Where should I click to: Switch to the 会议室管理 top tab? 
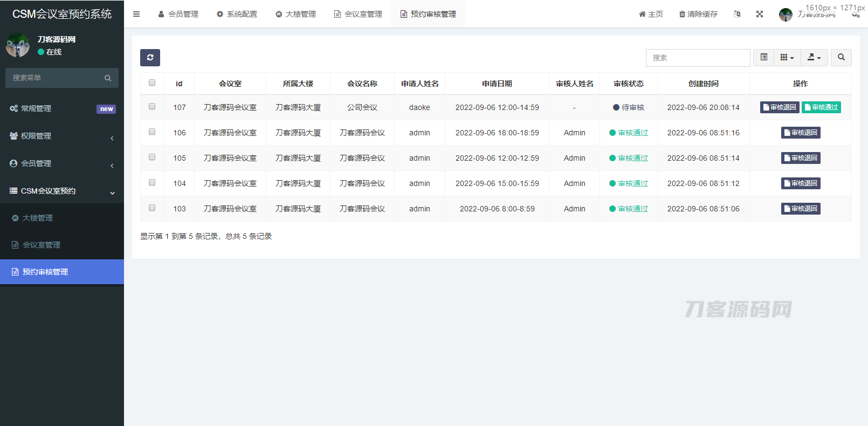click(x=359, y=14)
